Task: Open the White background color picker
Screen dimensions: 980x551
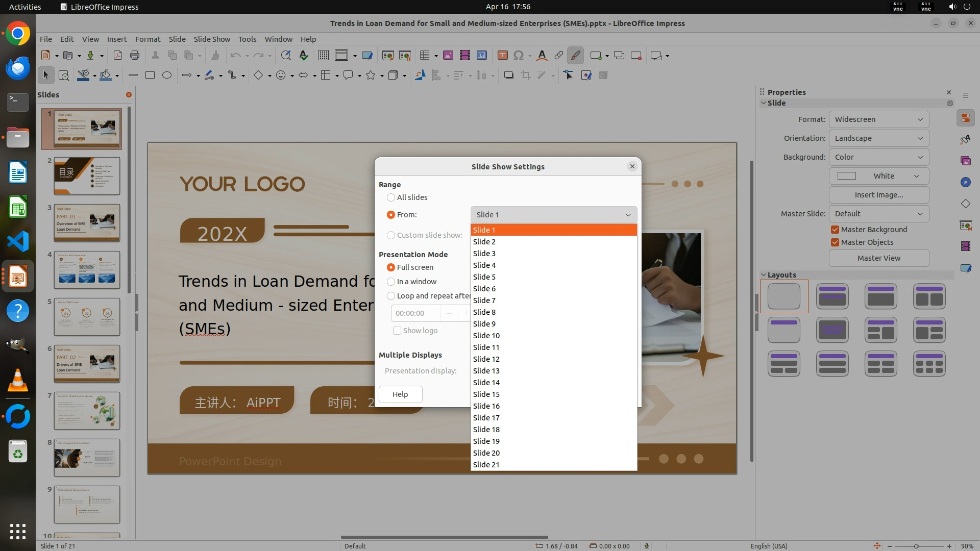Action: pos(878,176)
